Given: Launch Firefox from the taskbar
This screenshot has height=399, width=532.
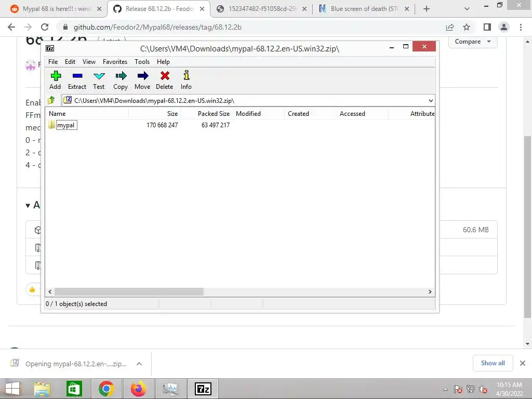Looking at the screenshot, I should coord(138,389).
